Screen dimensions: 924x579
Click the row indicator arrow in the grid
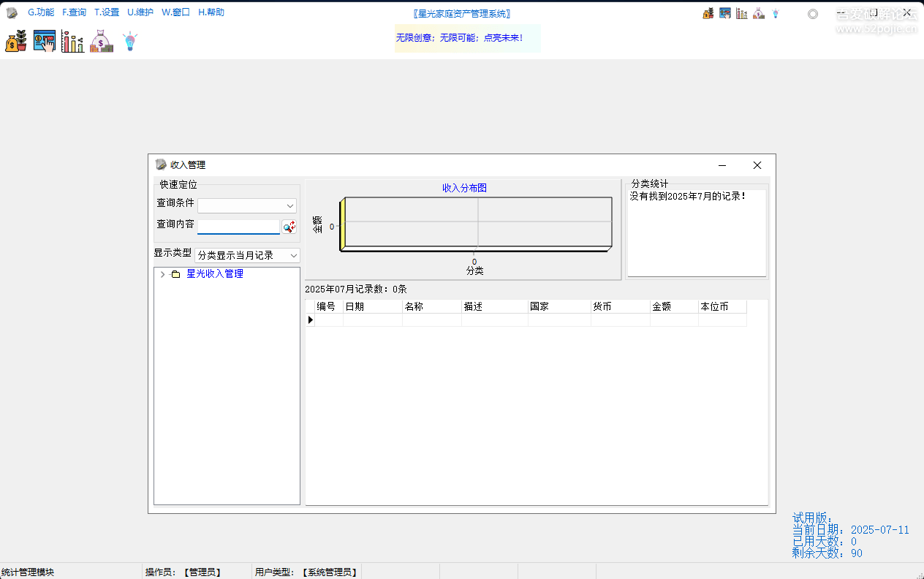[310, 320]
